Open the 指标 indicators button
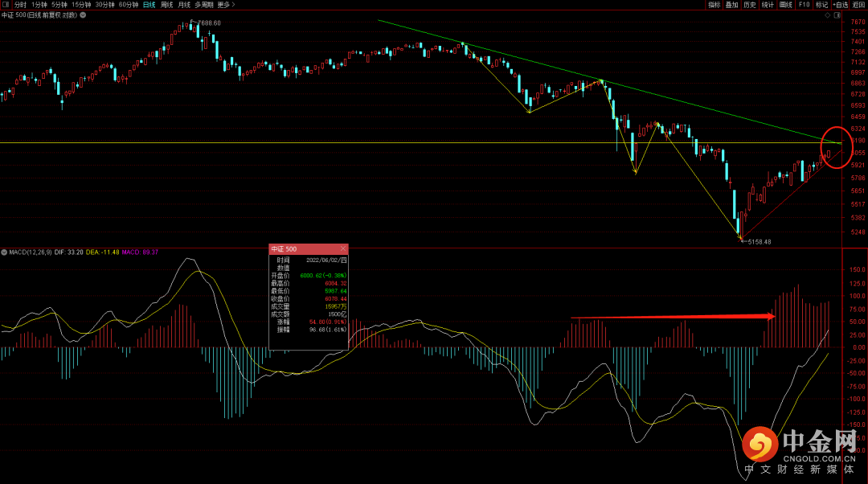The width and height of the screenshot is (868, 484). pos(714,5)
